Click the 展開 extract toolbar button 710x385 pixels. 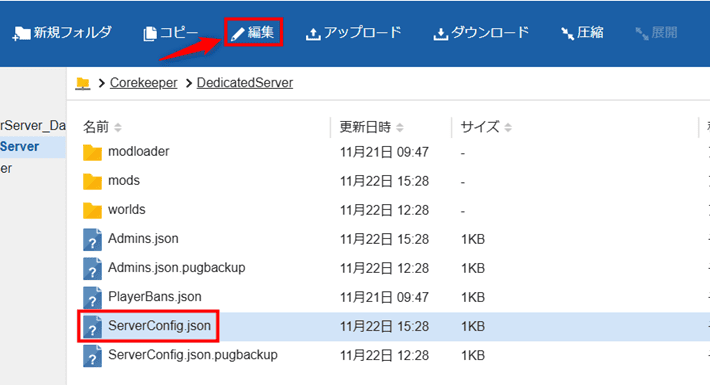pos(656,33)
